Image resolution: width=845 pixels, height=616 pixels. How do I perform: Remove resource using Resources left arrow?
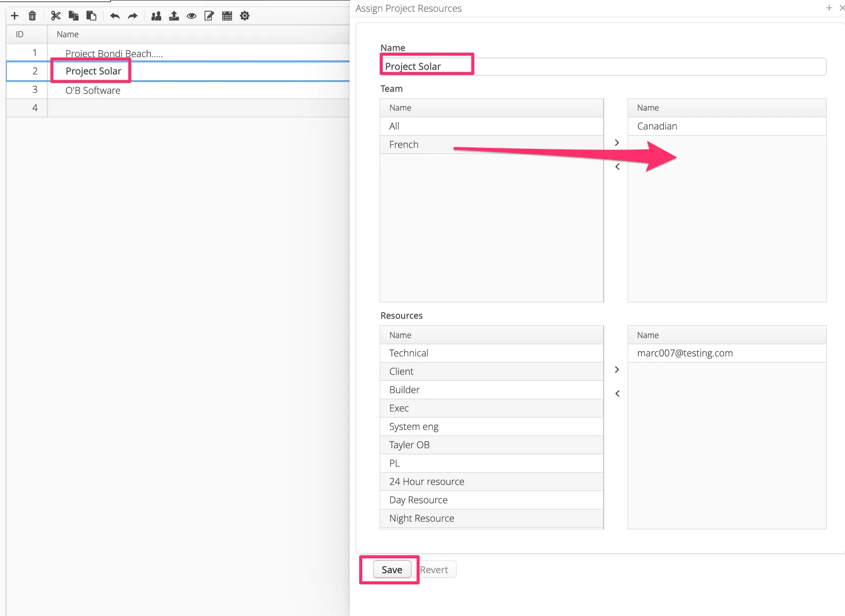coord(617,394)
